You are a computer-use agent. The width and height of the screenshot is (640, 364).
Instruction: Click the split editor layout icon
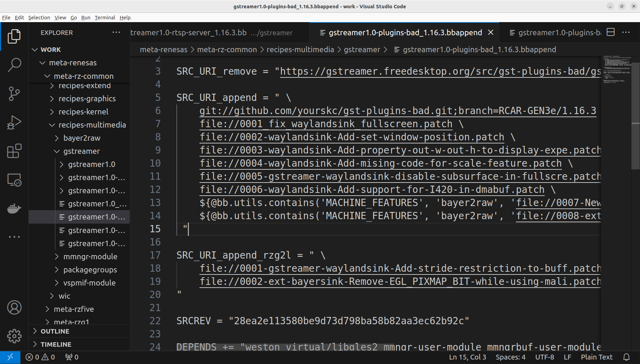pyautogui.click(x=611, y=32)
